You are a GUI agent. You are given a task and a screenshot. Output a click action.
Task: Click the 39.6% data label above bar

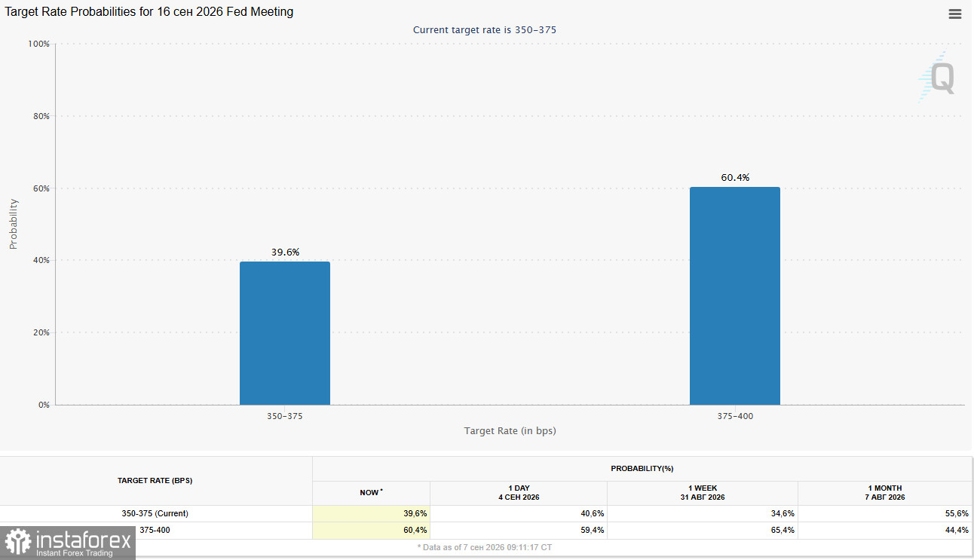(285, 252)
